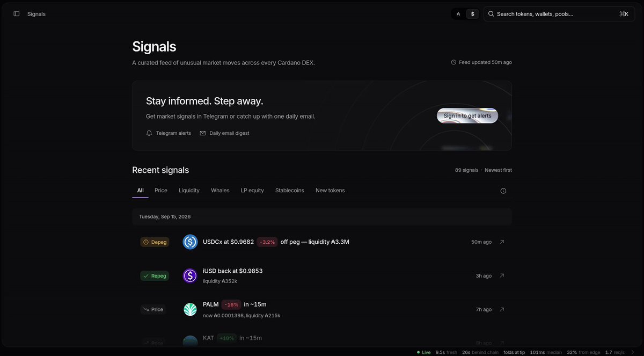Image resolution: width=644 pixels, height=356 pixels.
Task: Switch currency display to dollar symbol
Action: click(472, 14)
